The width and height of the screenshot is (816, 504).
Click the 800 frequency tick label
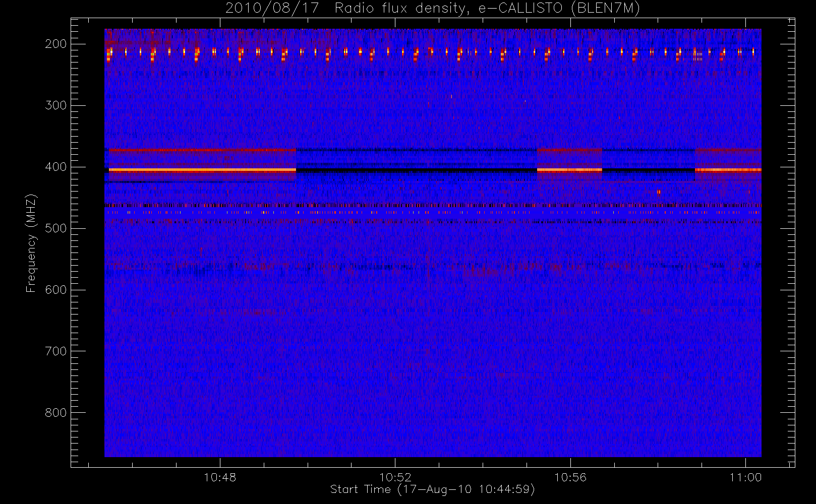click(55, 413)
